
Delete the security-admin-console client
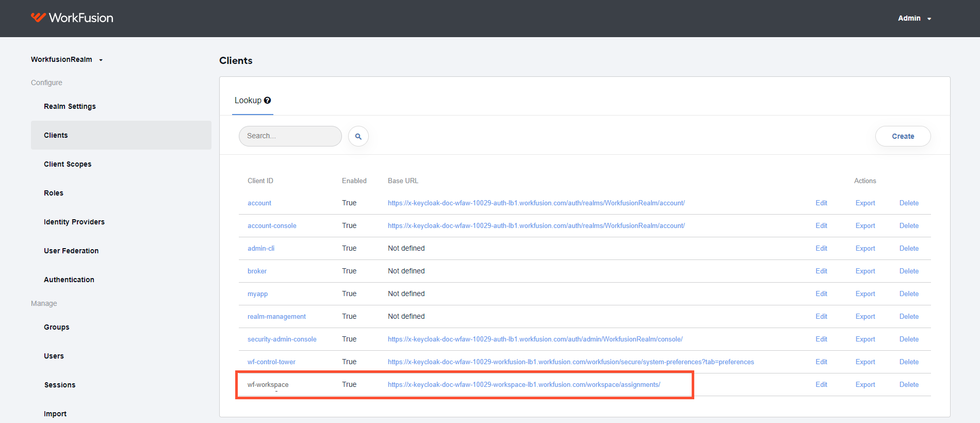click(909, 339)
